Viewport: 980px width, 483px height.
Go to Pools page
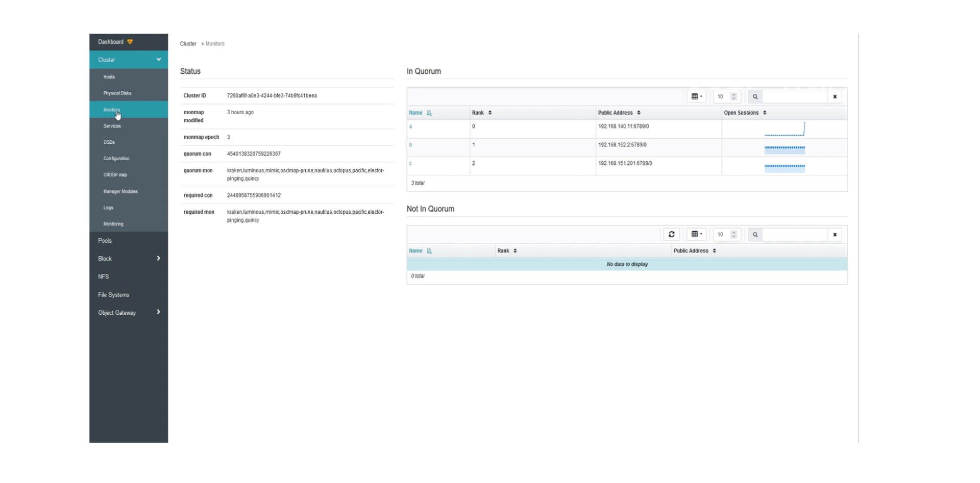[x=105, y=241]
